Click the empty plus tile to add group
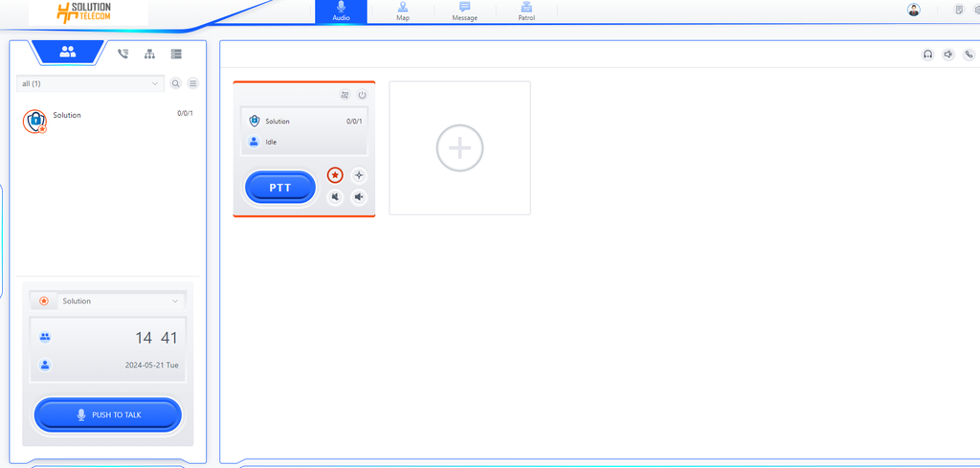 pyautogui.click(x=459, y=148)
